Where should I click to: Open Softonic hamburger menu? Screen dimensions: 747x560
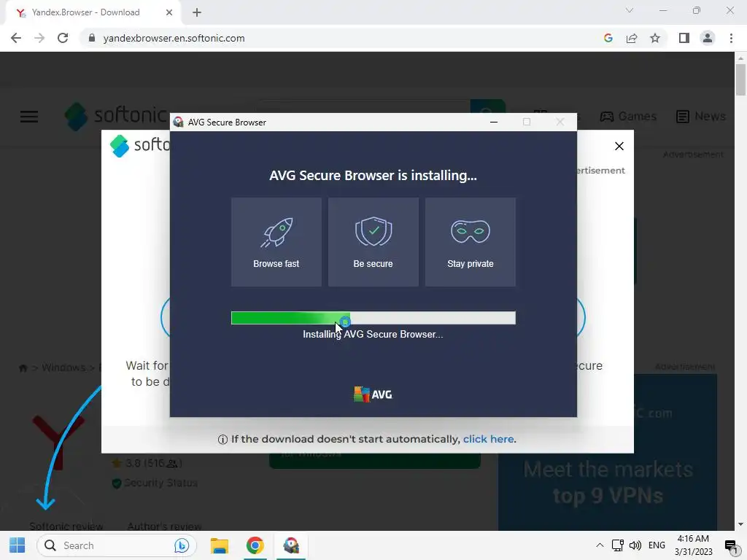(29, 116)
